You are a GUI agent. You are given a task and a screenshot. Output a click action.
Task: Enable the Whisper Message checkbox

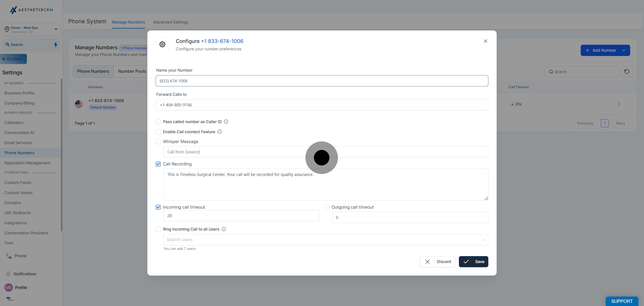pos(158,142)
